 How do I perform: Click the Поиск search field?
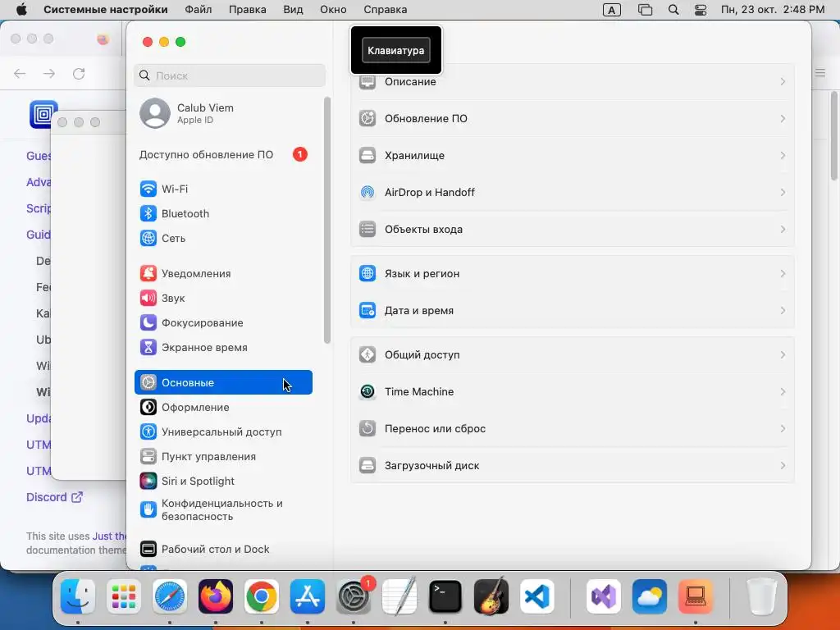click(230, 75)
